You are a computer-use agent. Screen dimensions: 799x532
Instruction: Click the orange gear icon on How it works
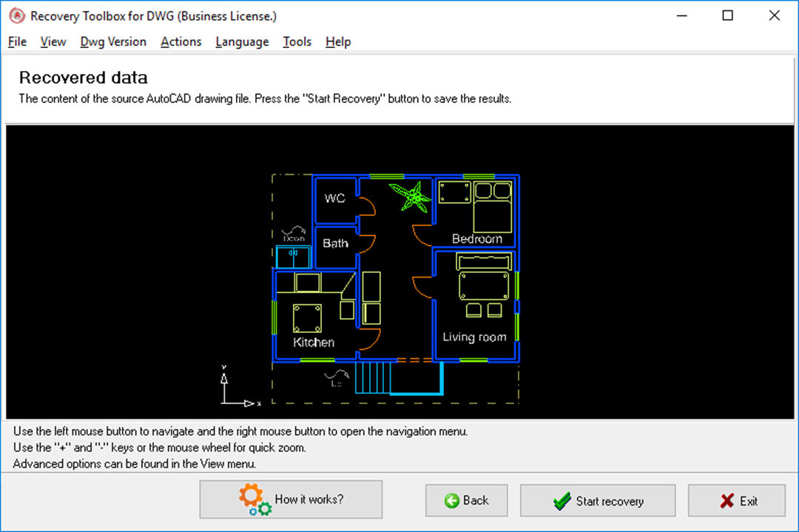[x=251, y=495]
